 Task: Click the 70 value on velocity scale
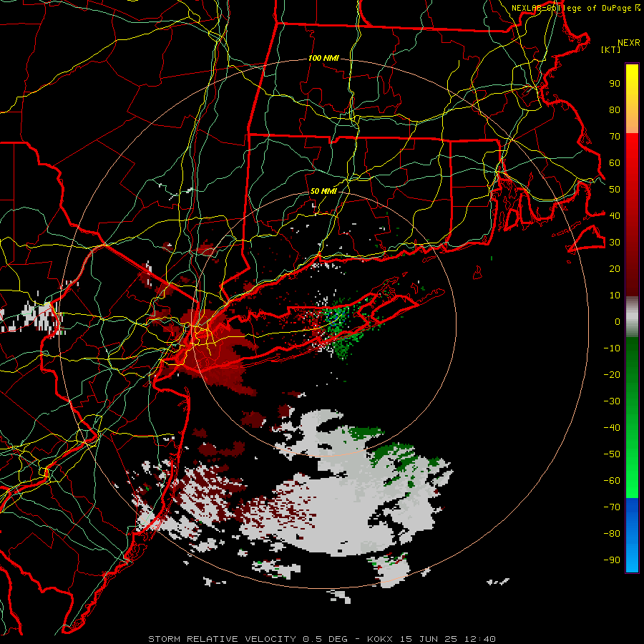click(615, 137)
